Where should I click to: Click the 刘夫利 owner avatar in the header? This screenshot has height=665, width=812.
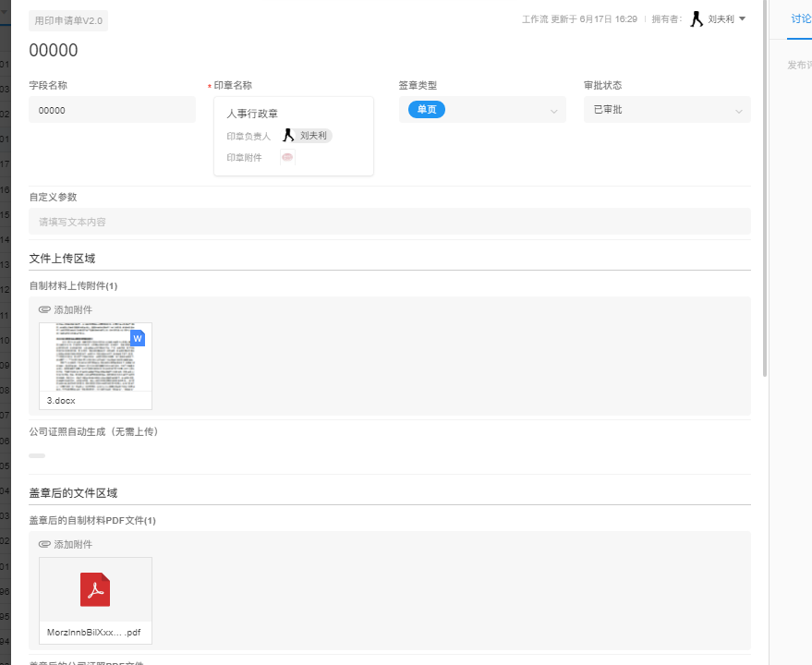pyautogui.click(x=697, y=18)
